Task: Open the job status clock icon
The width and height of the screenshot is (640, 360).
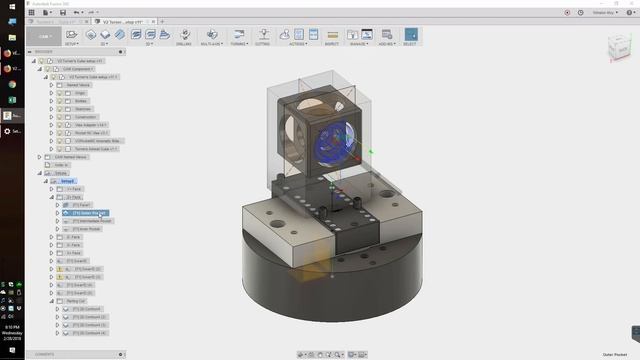Action: (x=581, y=13)
